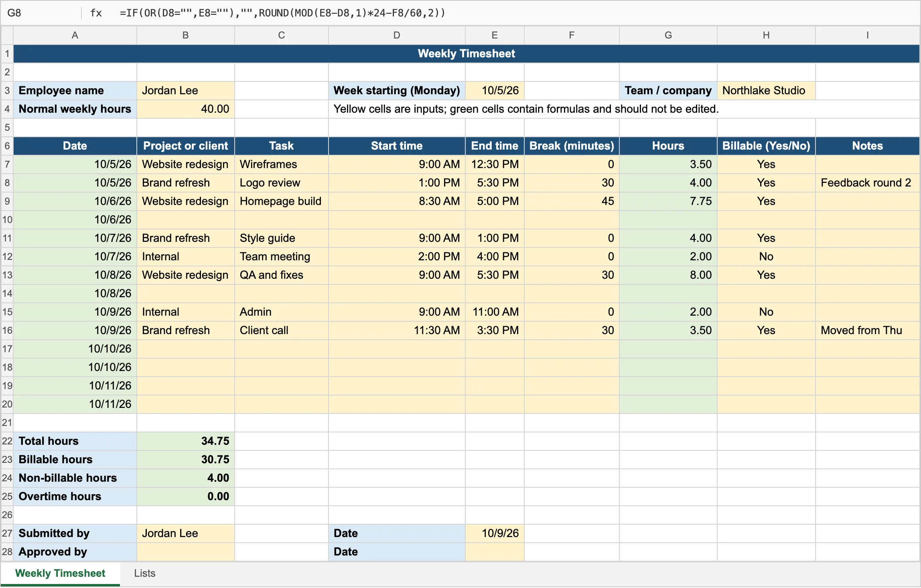Click the 8.00 hours cell
The image size is (921, 588).
pyautogui.click(x=668, y=275)
